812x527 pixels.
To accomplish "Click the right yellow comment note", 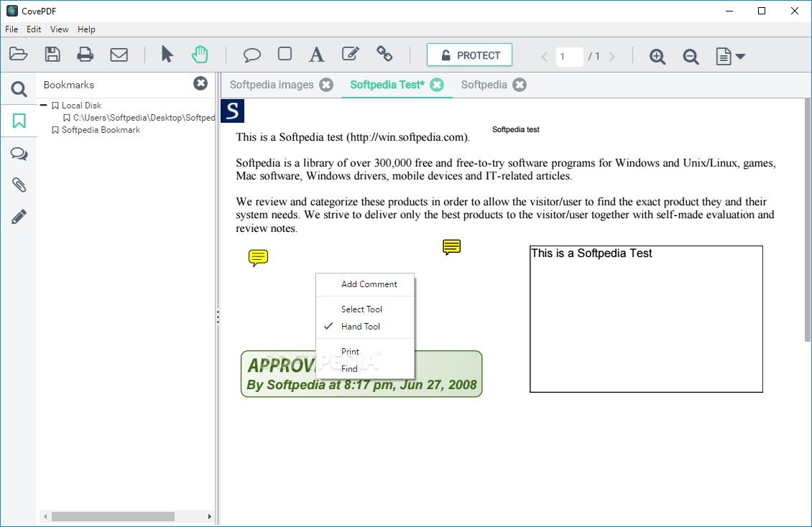I will [451, 247].
